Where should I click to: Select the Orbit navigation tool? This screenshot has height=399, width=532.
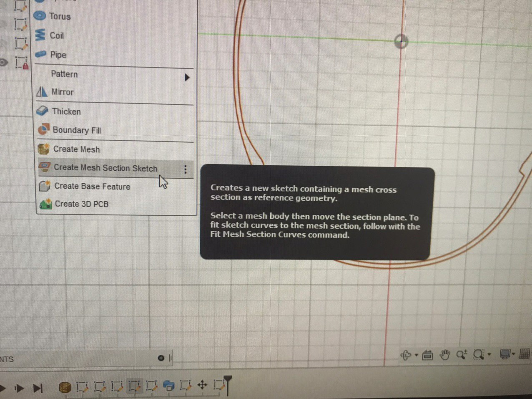coord(406,355)
